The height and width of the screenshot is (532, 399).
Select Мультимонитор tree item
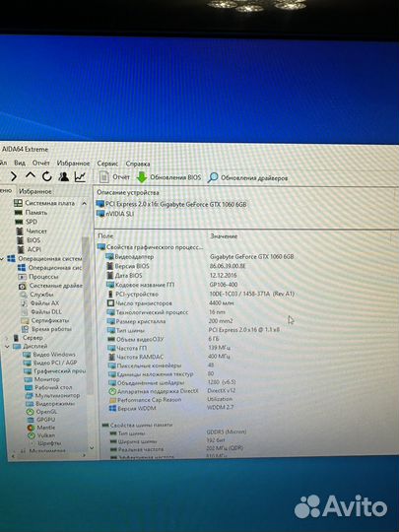click(x=52, y=395)
